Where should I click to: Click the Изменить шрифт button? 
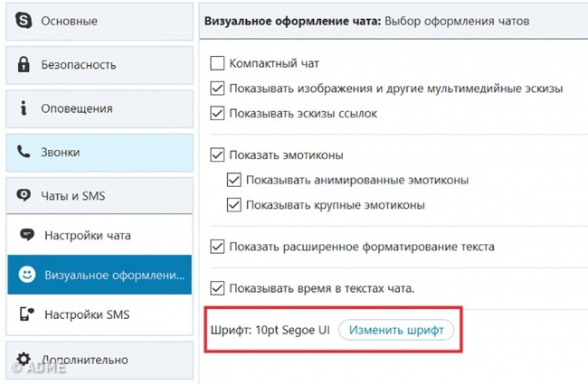(396, 331)
